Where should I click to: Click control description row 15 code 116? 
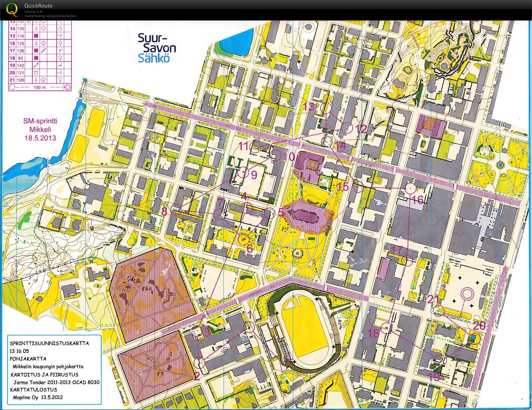pos(21,36)
